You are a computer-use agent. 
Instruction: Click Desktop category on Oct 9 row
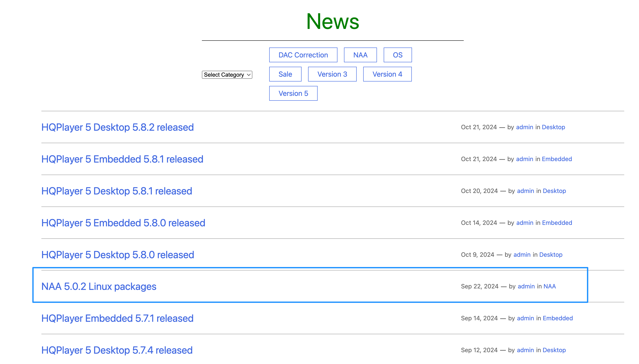click(x=551, y=254)
